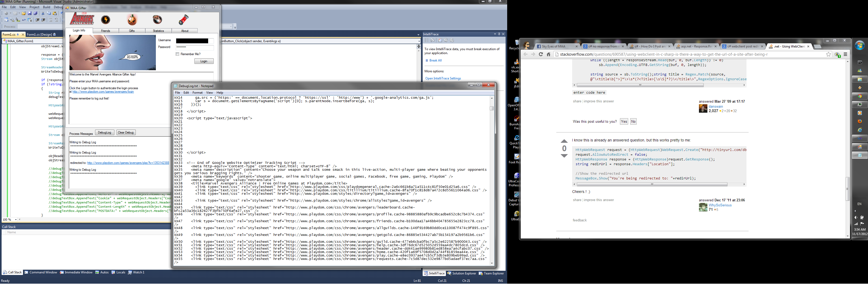Click the Cut scissors toolbar icon
Screen dimensions: 868x285
pos(43,13)
